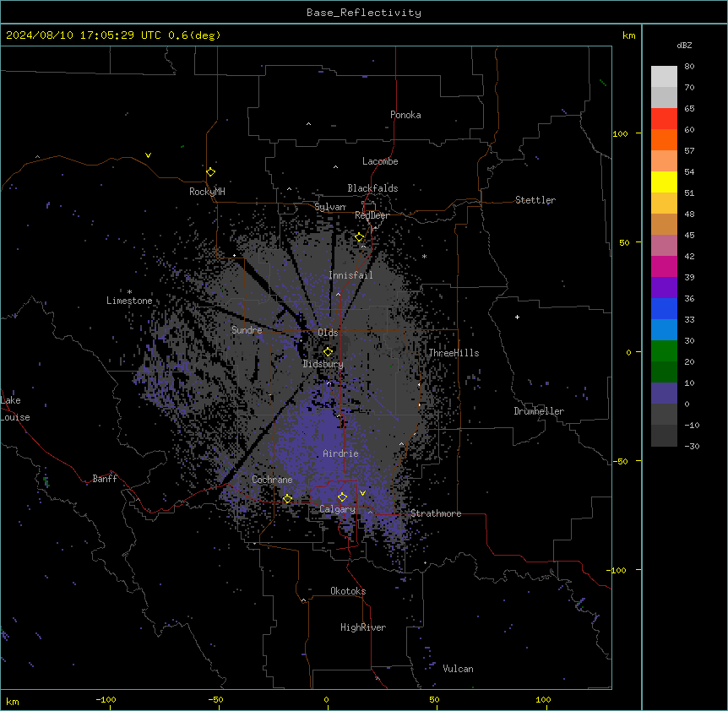The image size is (728, 711).
Task: Click the Vulcan town label
Action: pos(458,669)
